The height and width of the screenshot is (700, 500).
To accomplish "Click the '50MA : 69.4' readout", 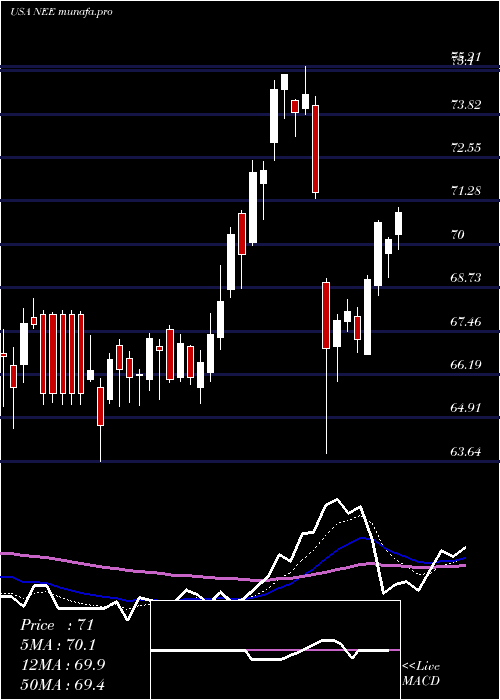I will point(63,684).
